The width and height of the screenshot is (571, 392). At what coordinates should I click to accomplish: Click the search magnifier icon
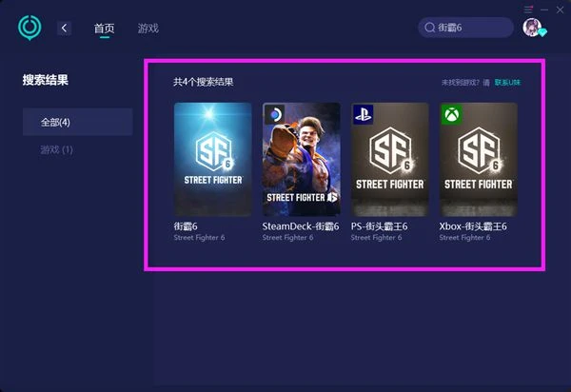[x=430, y=28]
